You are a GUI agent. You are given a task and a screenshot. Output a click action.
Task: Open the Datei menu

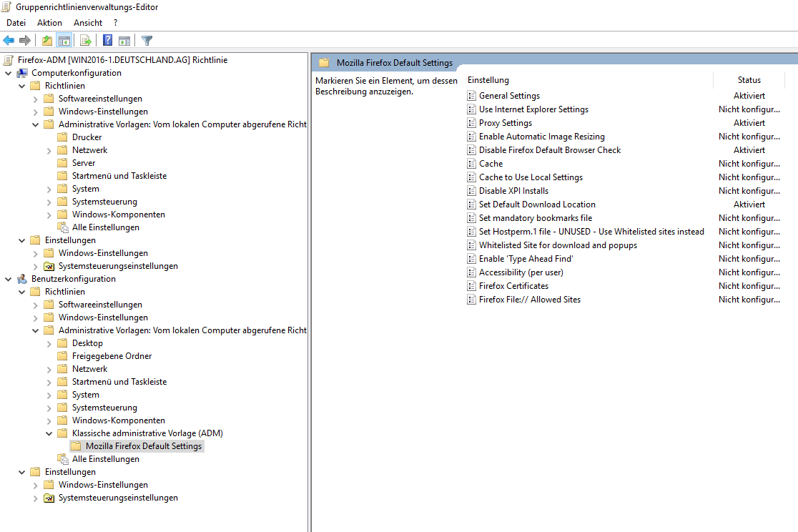tap(16, 23)
